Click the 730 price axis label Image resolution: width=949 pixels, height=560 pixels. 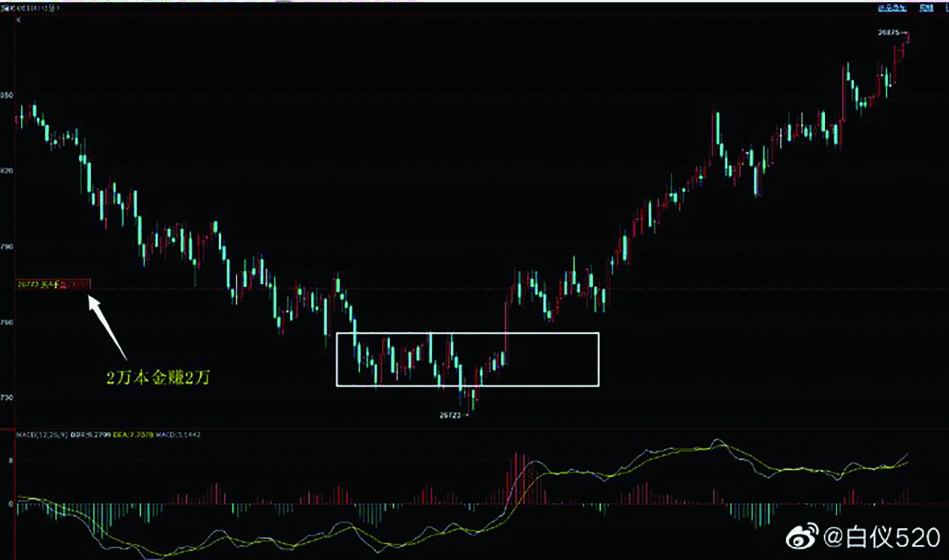tap(6, 397)
